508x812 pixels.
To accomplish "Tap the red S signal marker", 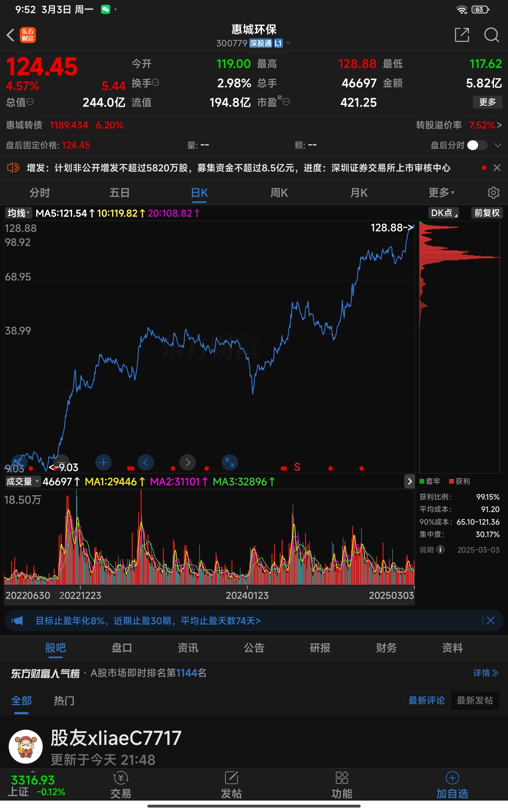I will [x=297, y=467].
